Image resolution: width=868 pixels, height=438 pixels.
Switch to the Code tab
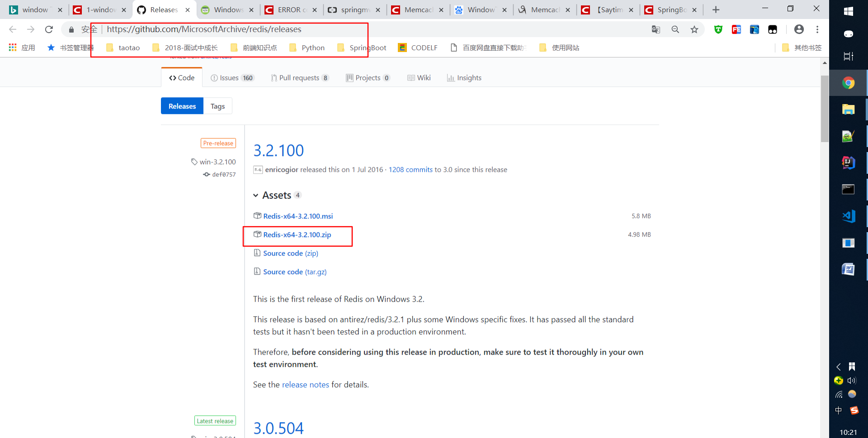pos(182,78)
